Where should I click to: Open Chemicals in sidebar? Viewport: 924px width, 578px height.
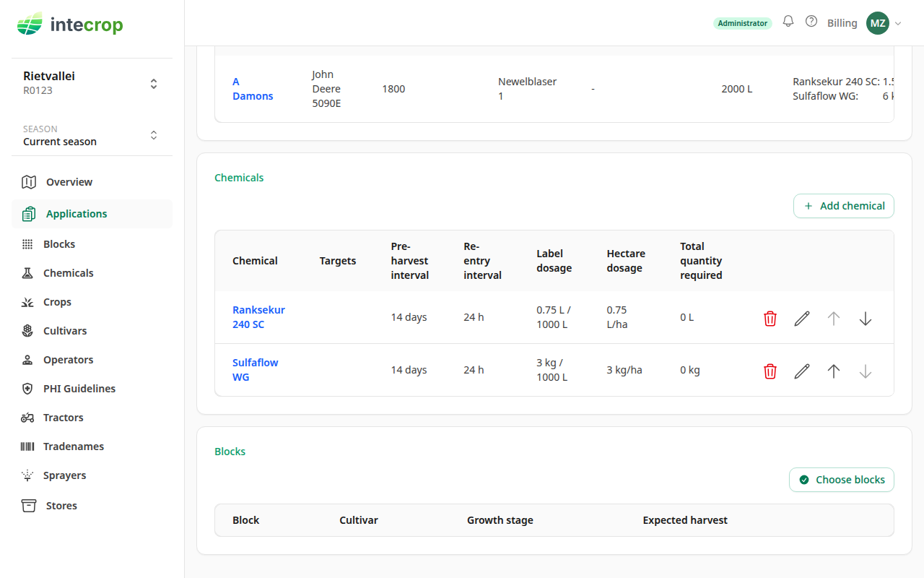[x=92, y=273]
